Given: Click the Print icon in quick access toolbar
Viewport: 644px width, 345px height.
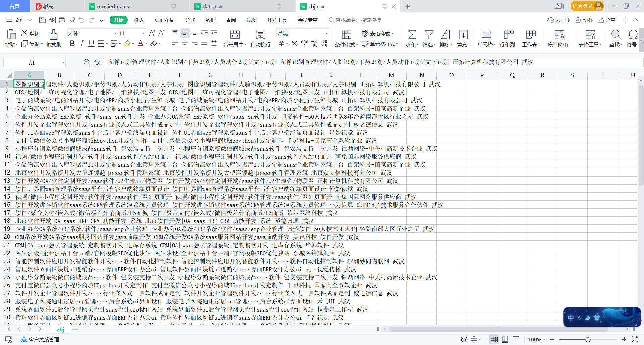Looking at the screenshot, I should [62, 20].
